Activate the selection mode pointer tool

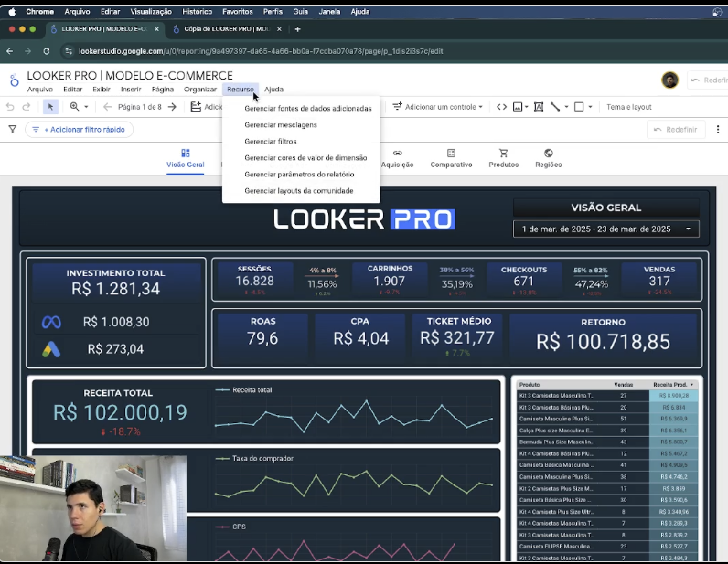(x=50, y=107)
